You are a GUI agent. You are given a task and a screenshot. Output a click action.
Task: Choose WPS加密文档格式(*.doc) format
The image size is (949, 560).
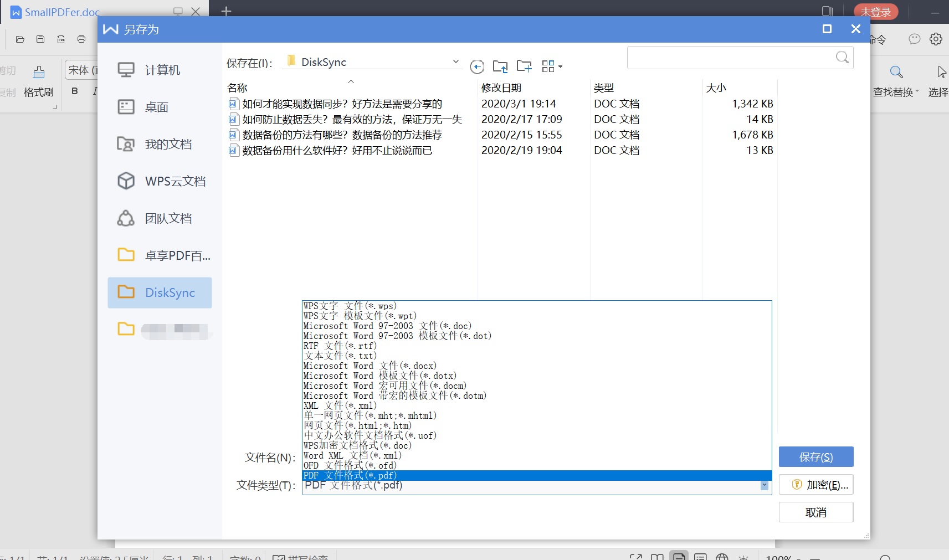coord(537,445)
